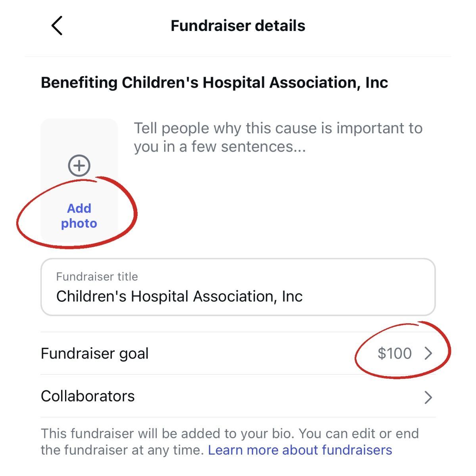Open the Add photo placeholder tile
Viewport: 476px width, 476px height.
point(79,180)
